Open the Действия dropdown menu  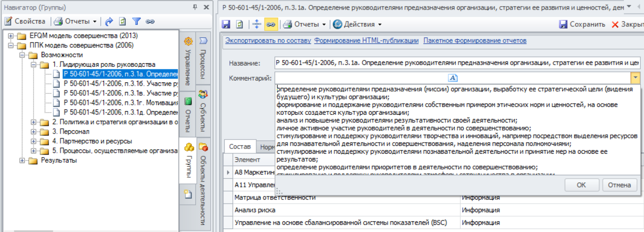click(357, 24)
